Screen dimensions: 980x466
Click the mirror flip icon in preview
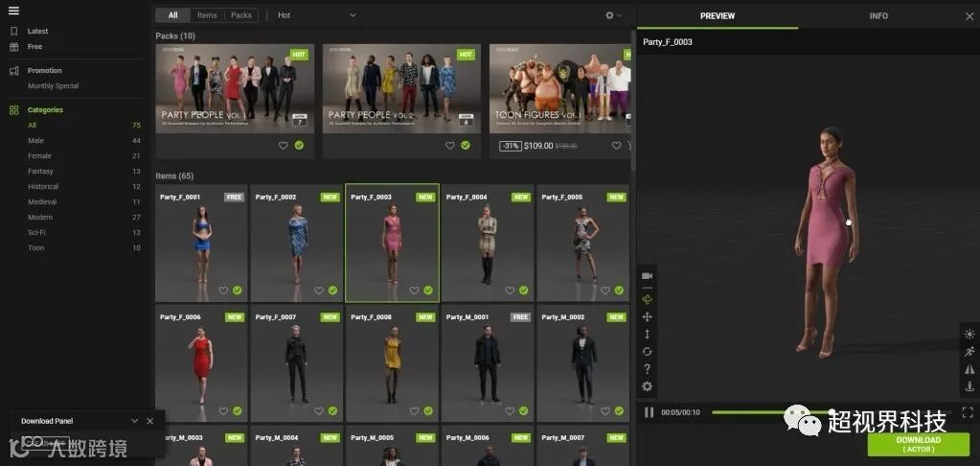pyautogui.click(x=969, y=369)
